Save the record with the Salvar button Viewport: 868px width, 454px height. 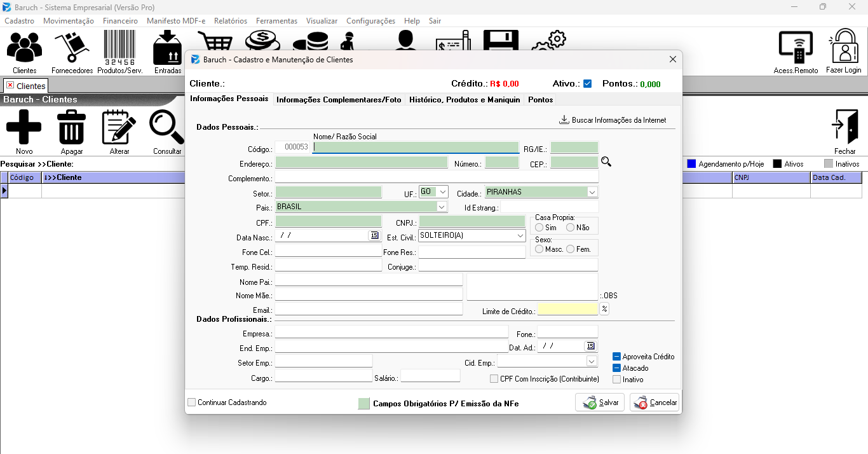pyautogui.click(x=600, y=402)
